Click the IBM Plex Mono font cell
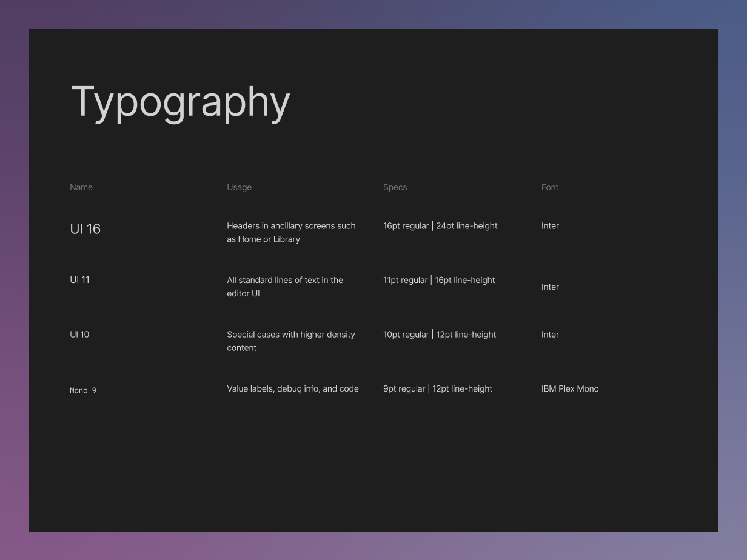 click(570, 389)
